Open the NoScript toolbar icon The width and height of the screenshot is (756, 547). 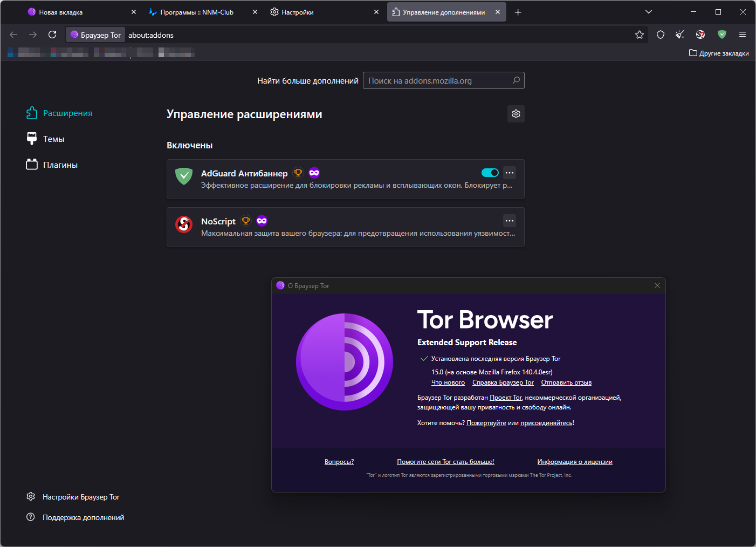click(x=700, y=35)
